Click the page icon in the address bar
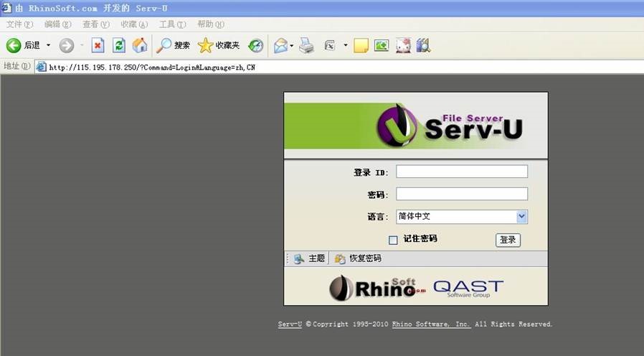Screen dimensions: 644x356 [x=41, y=67]
